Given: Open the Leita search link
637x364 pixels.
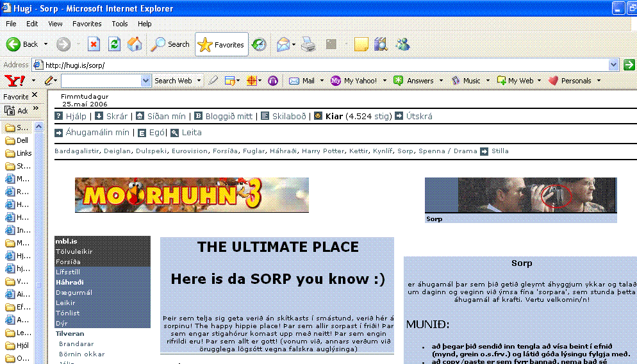Looking at the screenshot, I should (192, 133).
